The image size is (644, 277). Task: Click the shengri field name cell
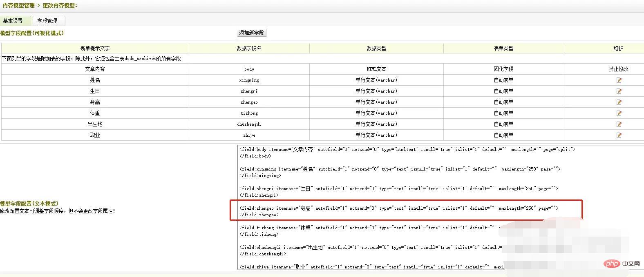tap(249, 91)
